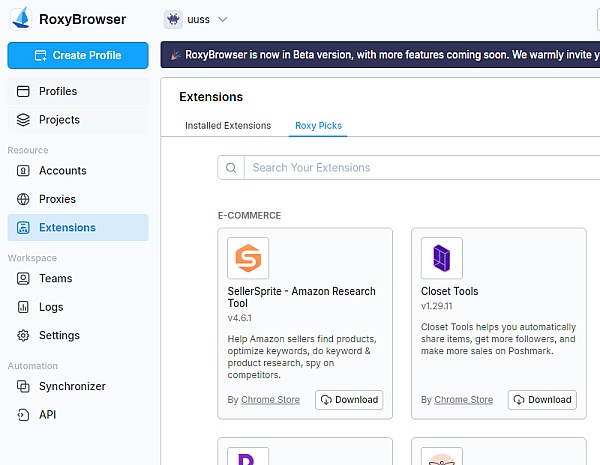Open Profiles in the sidebar
This screenshot has width=600, height=465.
coord(58,91)
